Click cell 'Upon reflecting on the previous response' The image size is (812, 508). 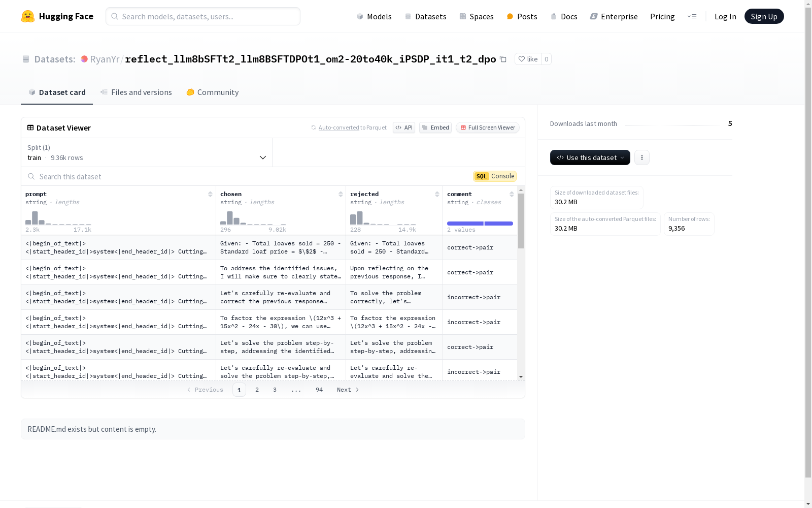click(x=394, y=272)
